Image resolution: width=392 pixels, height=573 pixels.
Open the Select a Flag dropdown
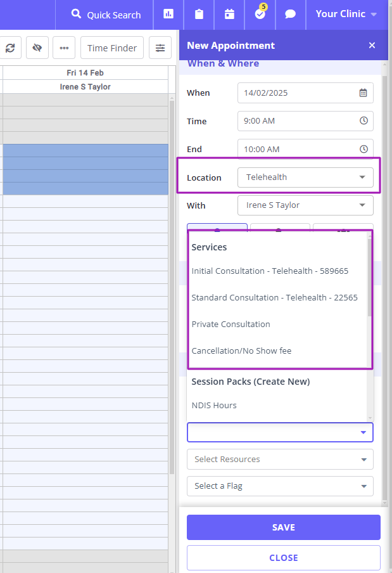[280, 486]
